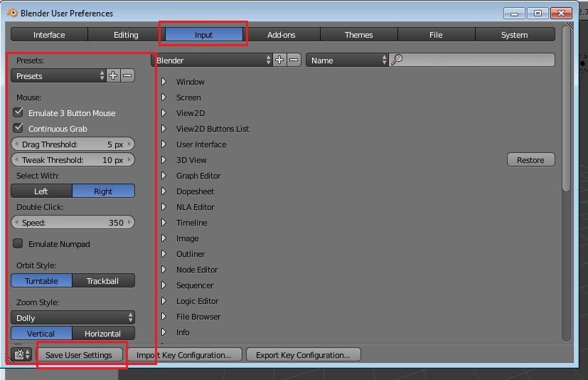The height and width of the screenshot is (380, 588).
Task: Click the Double Click Speed field
Action: [73, 222]
